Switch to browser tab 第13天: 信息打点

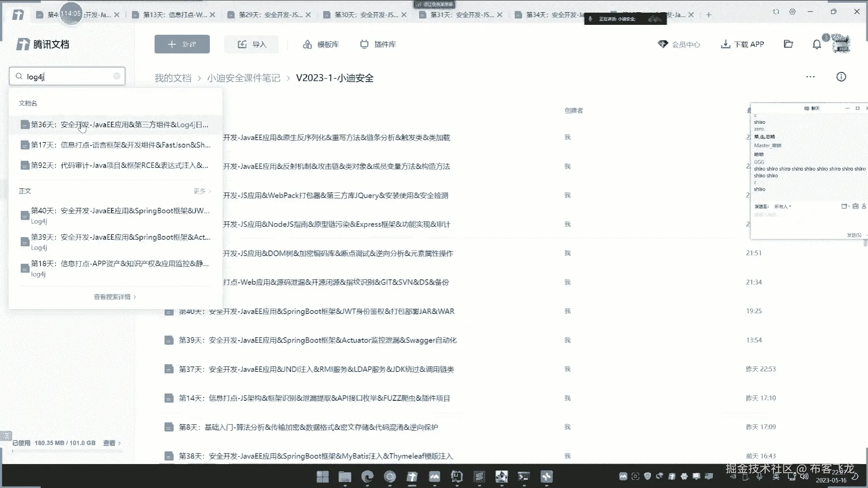coord(175,15)
